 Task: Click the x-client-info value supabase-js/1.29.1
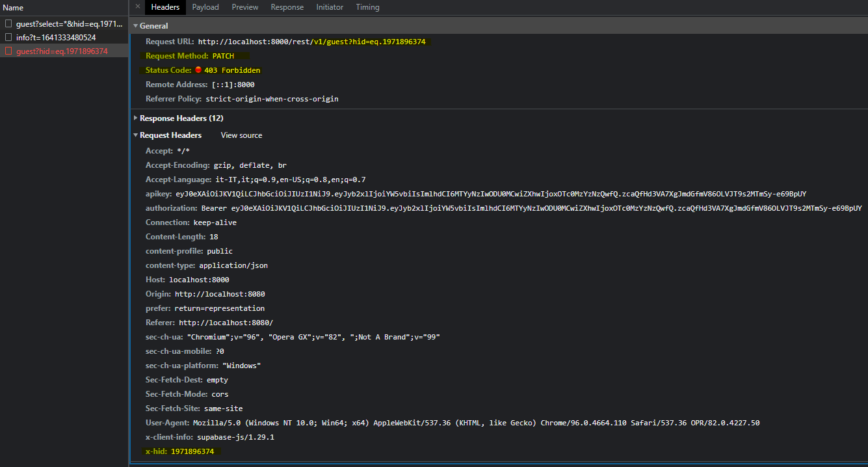coord(235,437)
